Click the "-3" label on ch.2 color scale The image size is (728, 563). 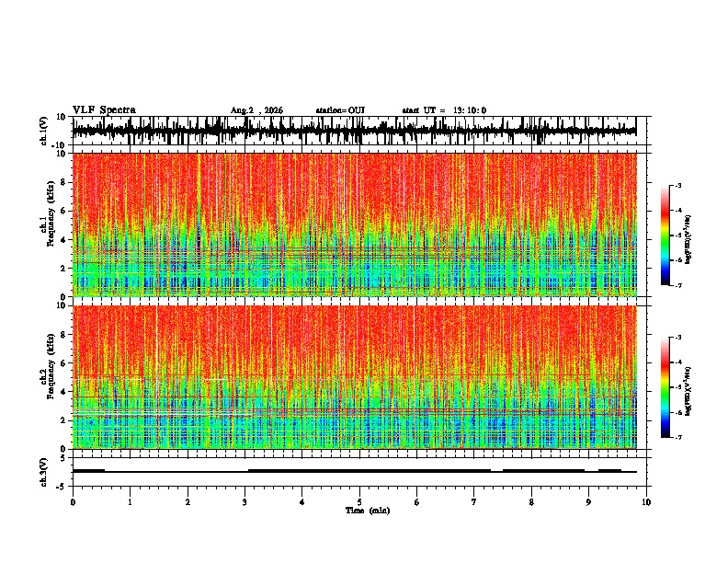click(677, 338)
